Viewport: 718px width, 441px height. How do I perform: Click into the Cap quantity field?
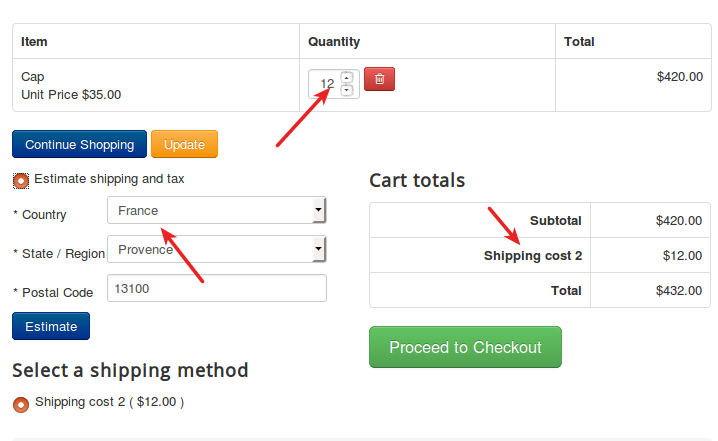tap(324, 84)
